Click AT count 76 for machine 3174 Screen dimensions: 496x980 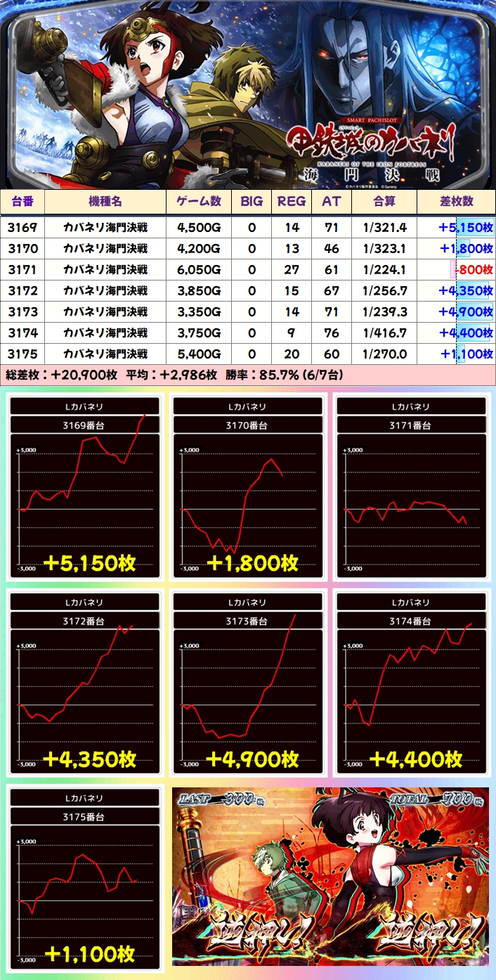pos(331,333)
